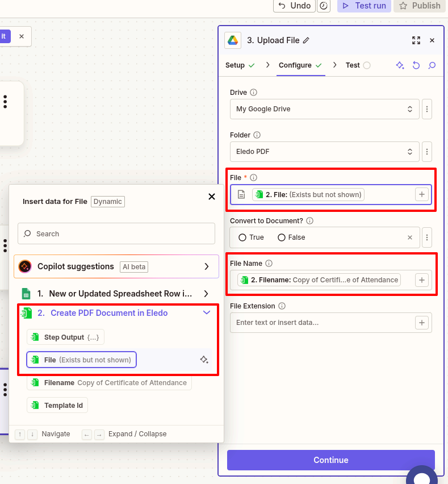Click the File field input box

coord(331,194)
